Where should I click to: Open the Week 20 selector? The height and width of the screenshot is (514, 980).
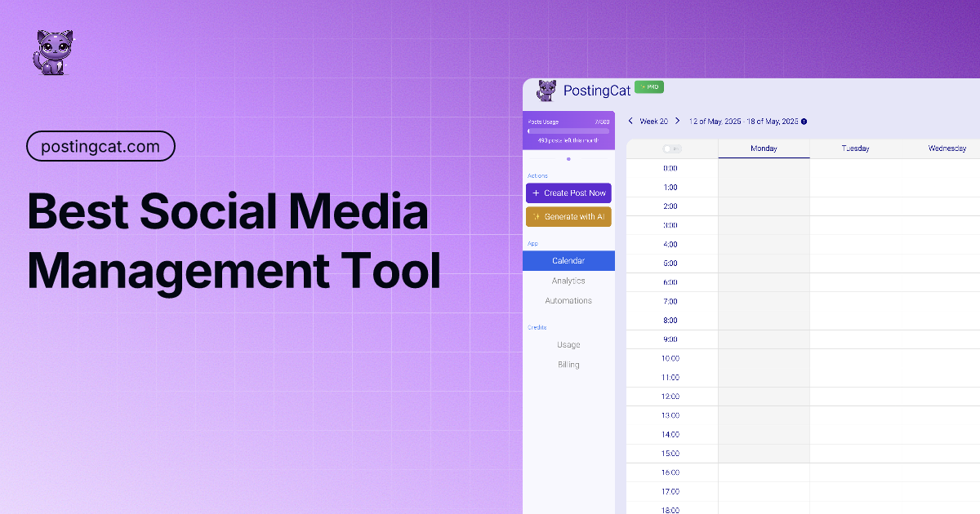tap(653, 122)
